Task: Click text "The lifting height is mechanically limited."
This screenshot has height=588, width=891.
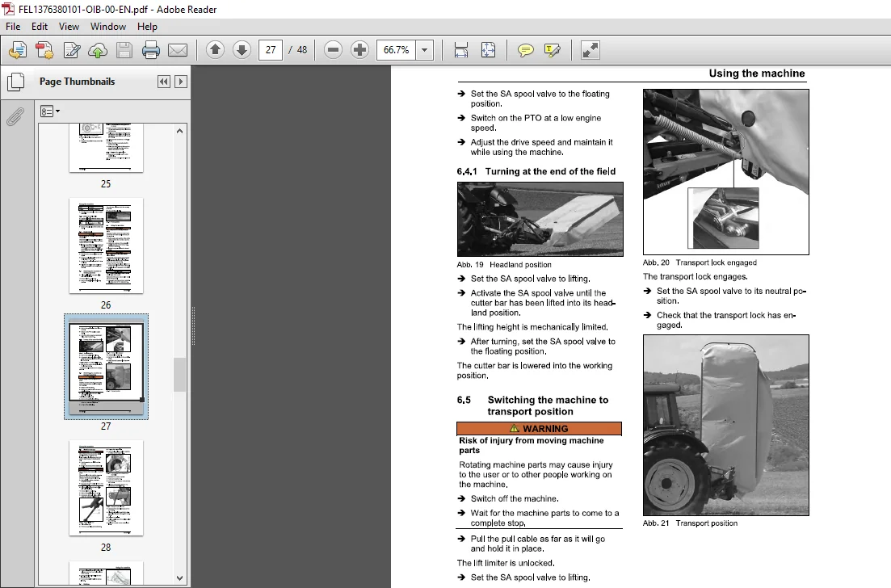Action: coord(532,327)
